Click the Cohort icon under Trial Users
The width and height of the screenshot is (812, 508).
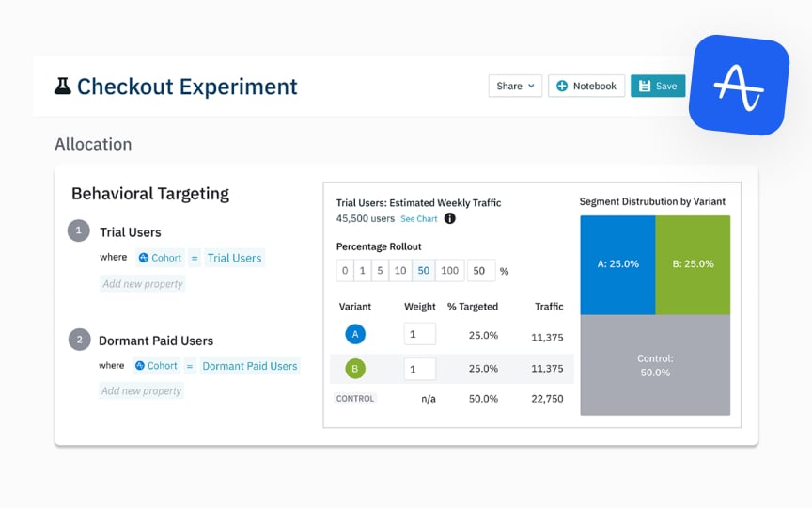(144, 258)
